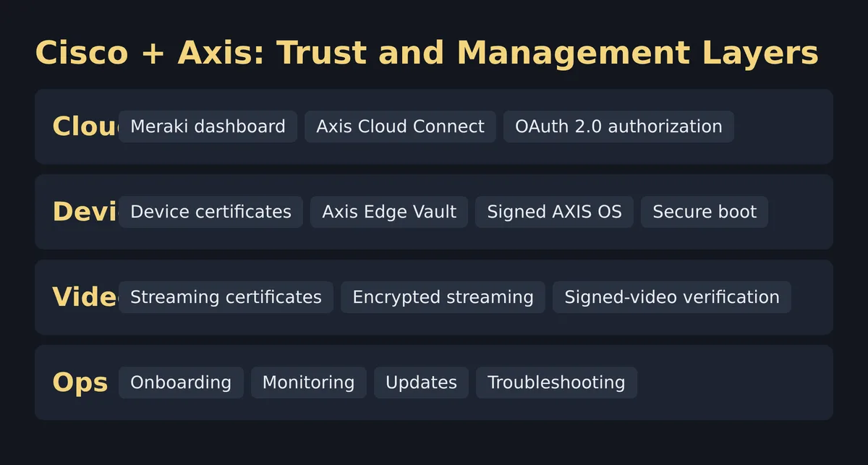
Task: Click the partly hidden Cloud row label
Action: tap(85, 127)
